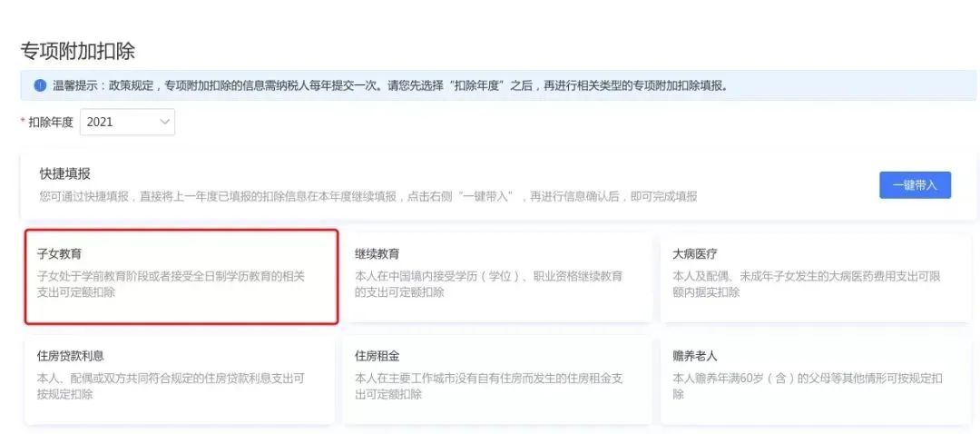The height and width of the screenshot is (434, 980).
Task: Click description text under 继续教育
Action: tap(489, 284)
